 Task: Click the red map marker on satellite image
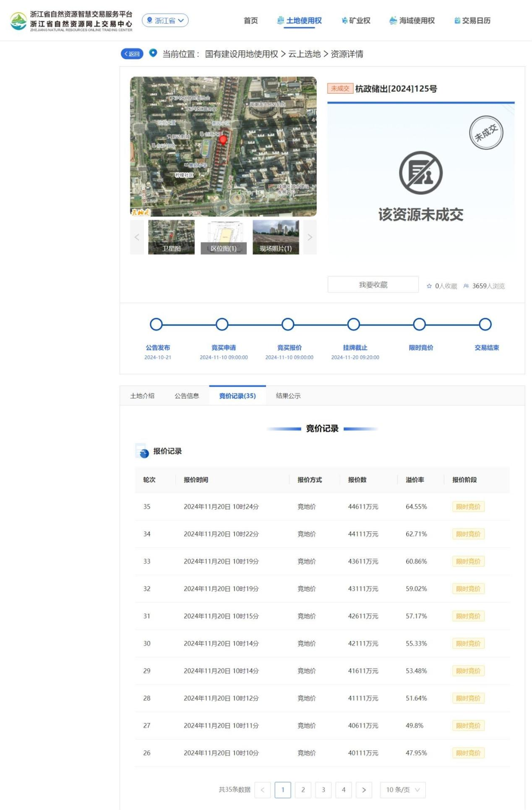click(x=223, y=140)
